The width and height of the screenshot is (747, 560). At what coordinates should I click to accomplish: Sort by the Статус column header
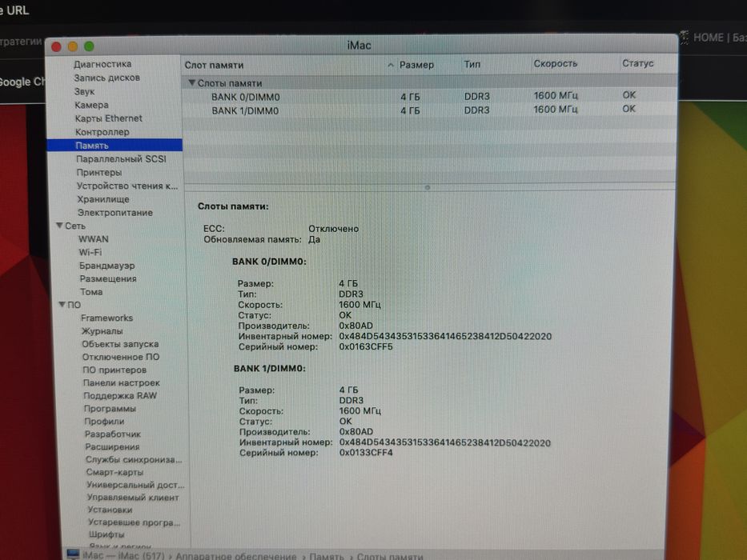coord(637,63)
